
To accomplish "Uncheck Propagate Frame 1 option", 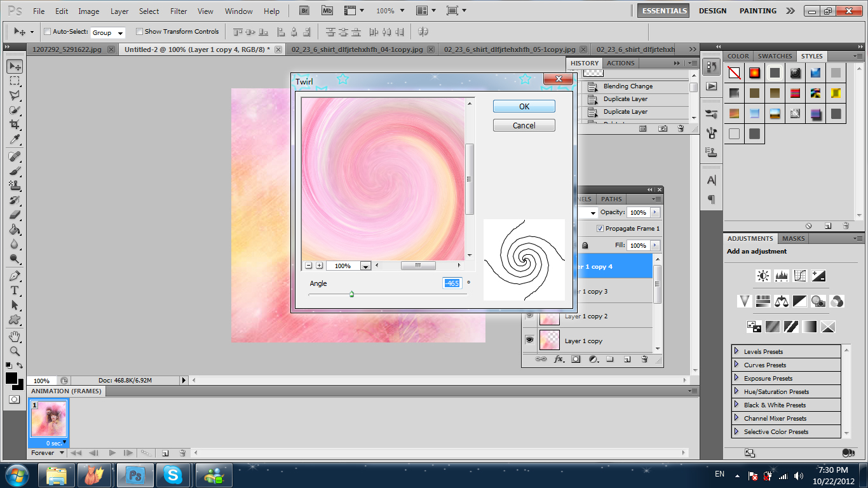I will coord(600,229).
